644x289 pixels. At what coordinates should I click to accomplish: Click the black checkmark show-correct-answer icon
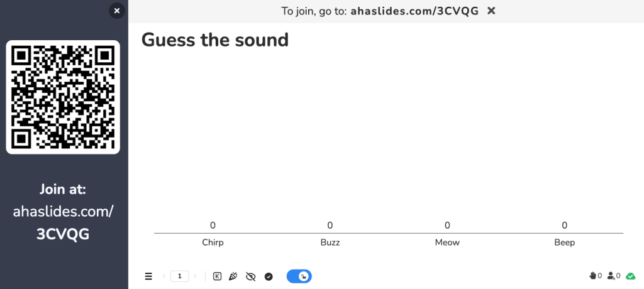pyautogui.click(x=269, y=276)
